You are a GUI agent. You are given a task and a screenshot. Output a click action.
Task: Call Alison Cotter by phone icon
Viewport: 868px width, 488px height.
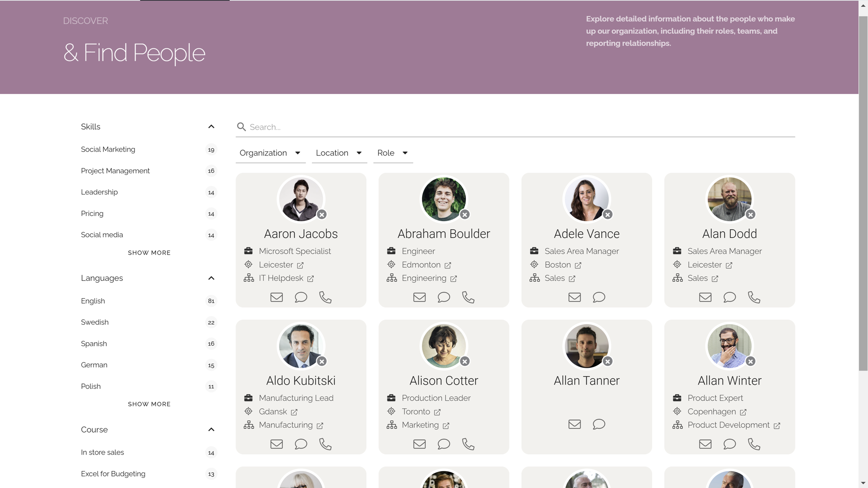(468, 444)
